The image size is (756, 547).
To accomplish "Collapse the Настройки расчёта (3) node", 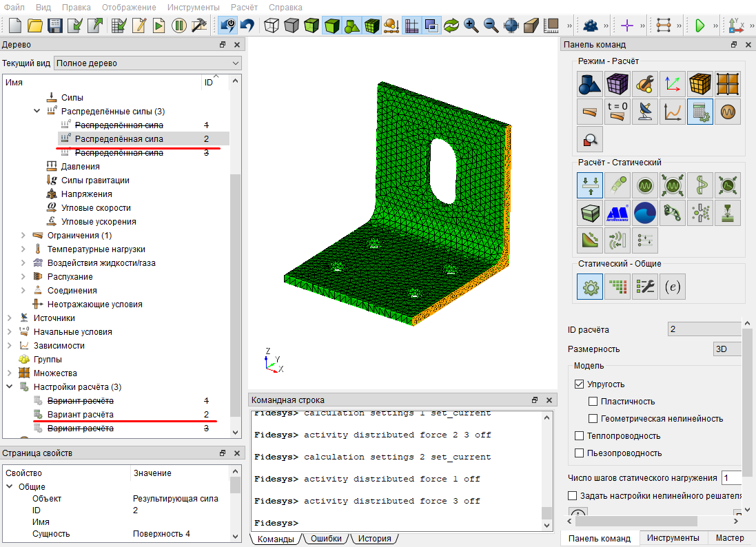I will click(x=10, y=386).
